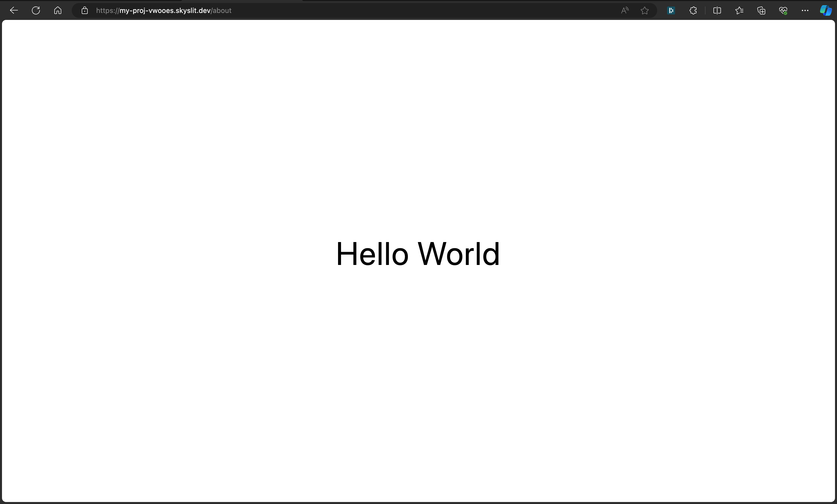Open Read aloud from the address bar

pyautogui.click(x=625, y=10)
